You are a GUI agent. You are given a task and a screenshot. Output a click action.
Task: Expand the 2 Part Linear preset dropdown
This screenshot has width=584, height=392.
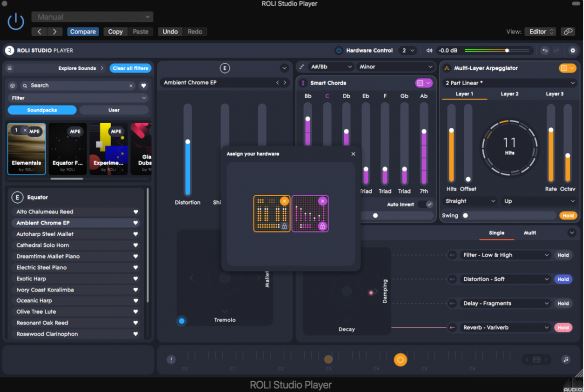[x=509, y=83]
